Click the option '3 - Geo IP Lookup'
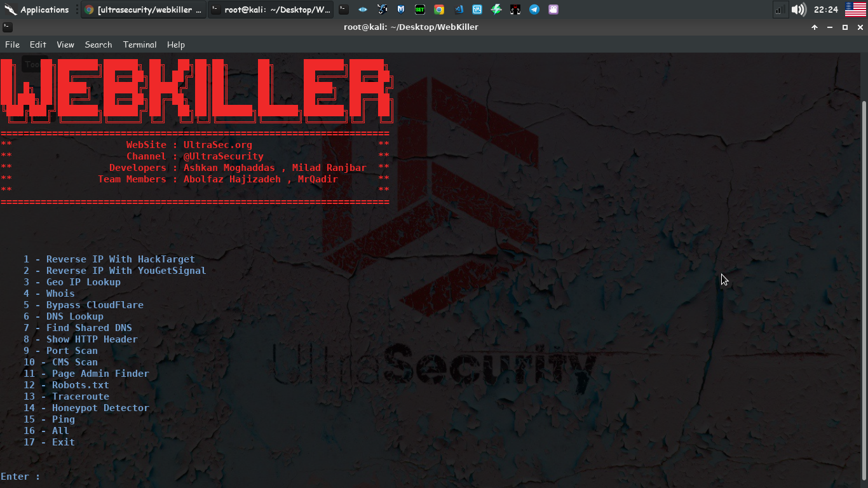The height and width of the screenshot is (488, 868). click(72, 282)
